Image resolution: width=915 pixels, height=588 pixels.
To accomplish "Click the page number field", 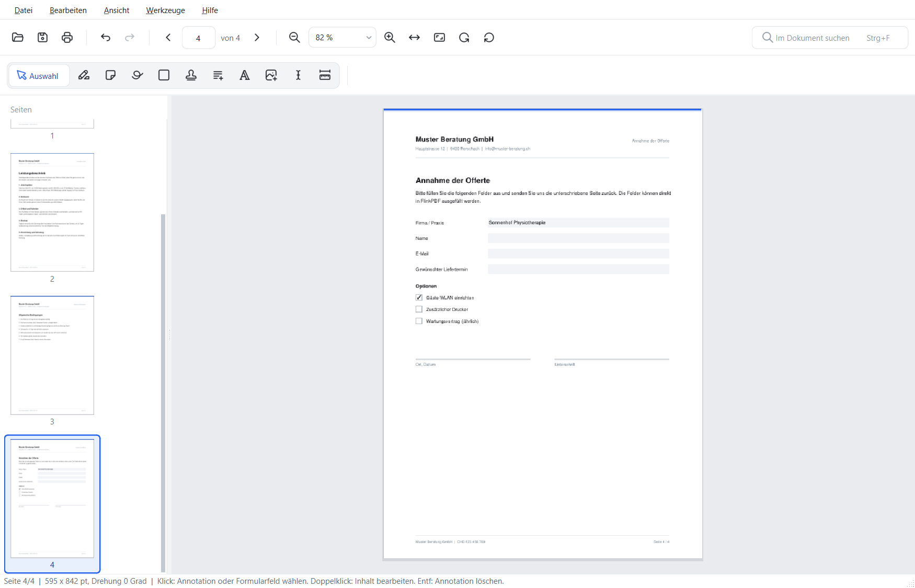I will [198, 38].
